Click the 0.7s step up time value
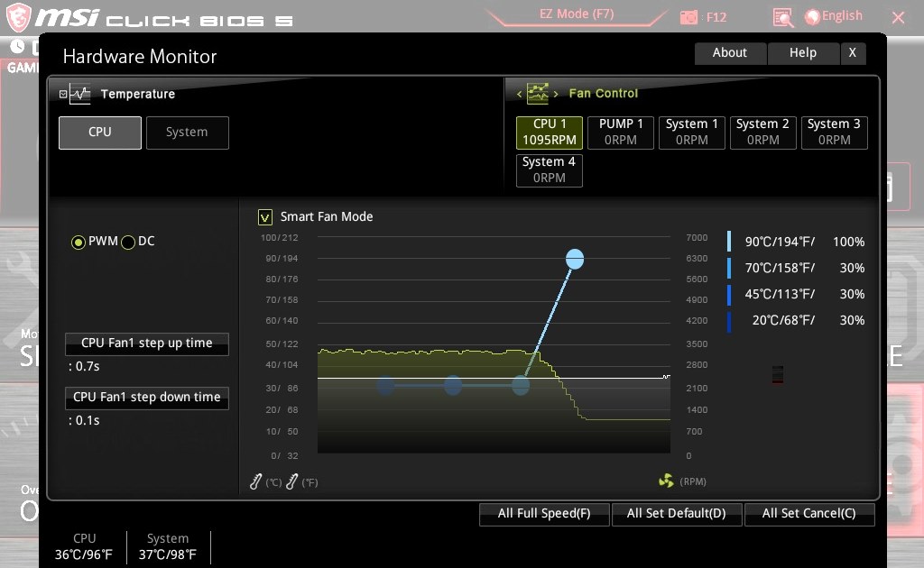The image size is (924, 568). pos(84,367)
